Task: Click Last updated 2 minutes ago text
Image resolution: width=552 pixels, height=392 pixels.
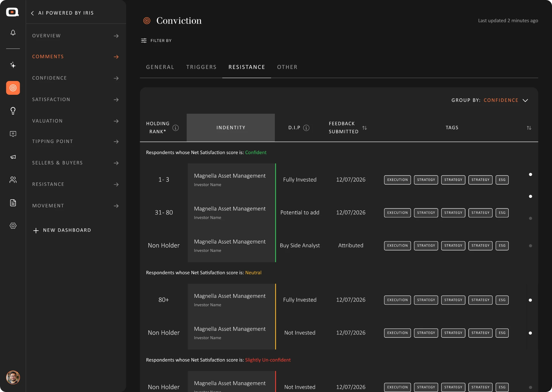Action: [x=508, y=21]
